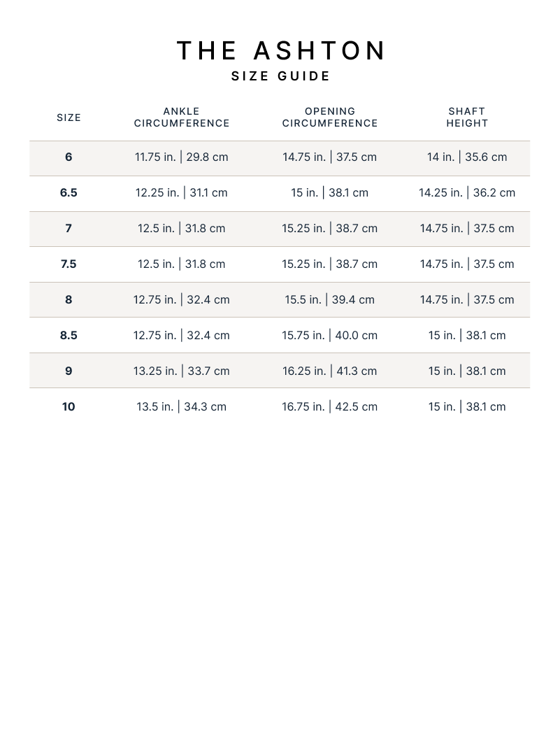
Task: Select opening value 15.5 in. | 39.4 cm
Action: [x=330, y=300]
